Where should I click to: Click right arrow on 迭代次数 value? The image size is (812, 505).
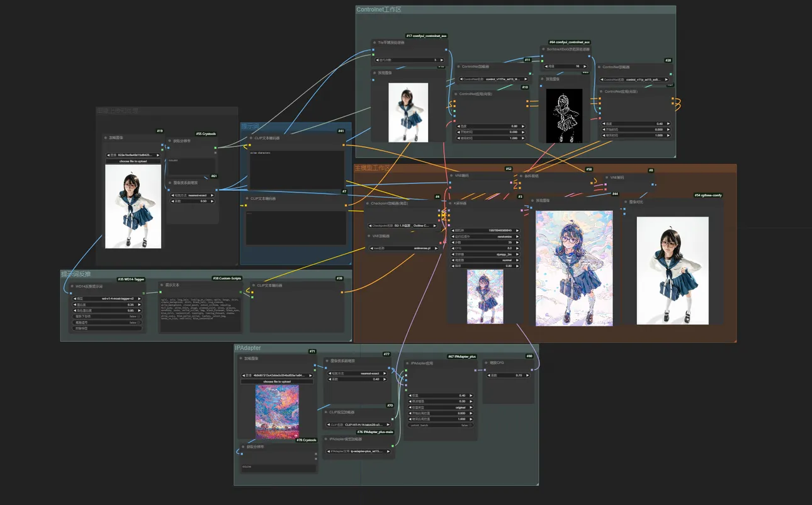click(442, 60)
